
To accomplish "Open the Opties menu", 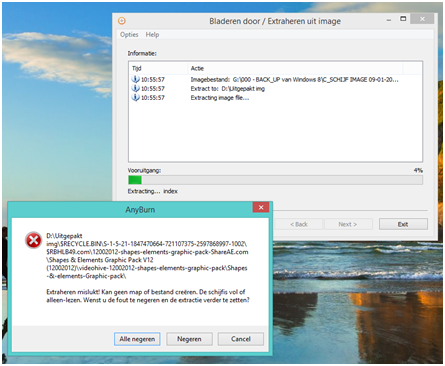I will pyautogui.click(x=129, y=35).
